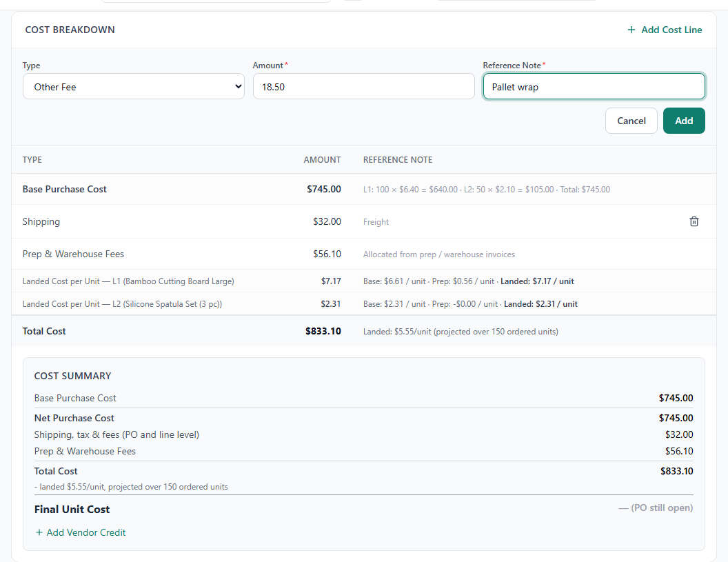Click the Total Cost $833.10 in breakdown table

323,331
